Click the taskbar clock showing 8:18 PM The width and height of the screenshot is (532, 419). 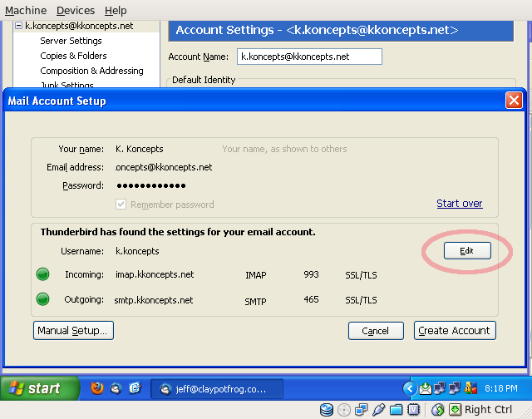click(501, 388)
